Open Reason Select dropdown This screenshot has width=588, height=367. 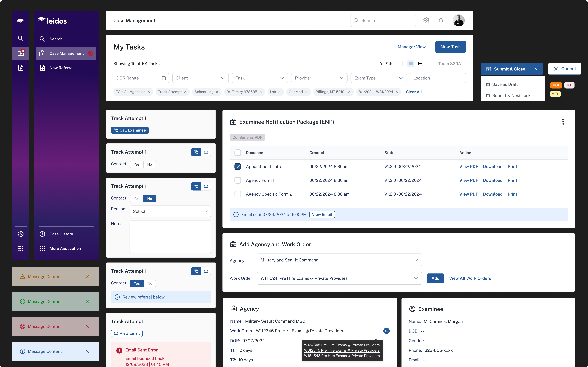[170, 211]
